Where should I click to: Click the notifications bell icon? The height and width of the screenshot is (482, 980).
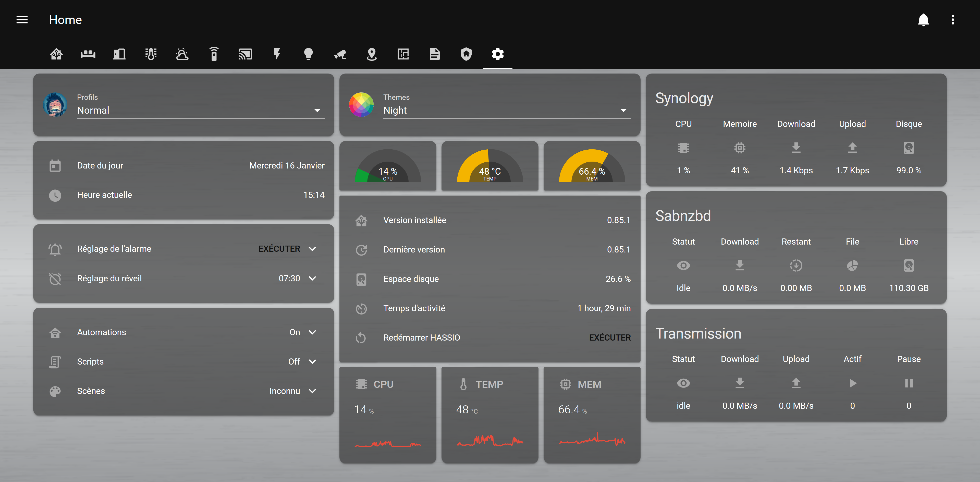[x=923, y=20]
